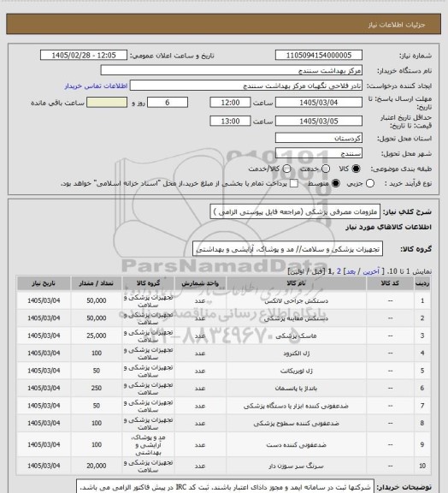
Task: Click the response deadline date 1405/03/04 field
Action: pos(319,103)
